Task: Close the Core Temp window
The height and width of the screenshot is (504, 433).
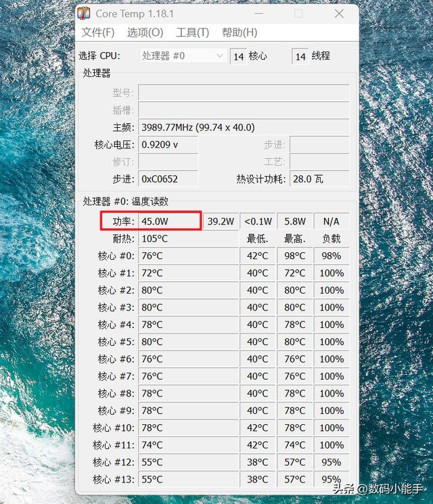Action: click(339, 14)
